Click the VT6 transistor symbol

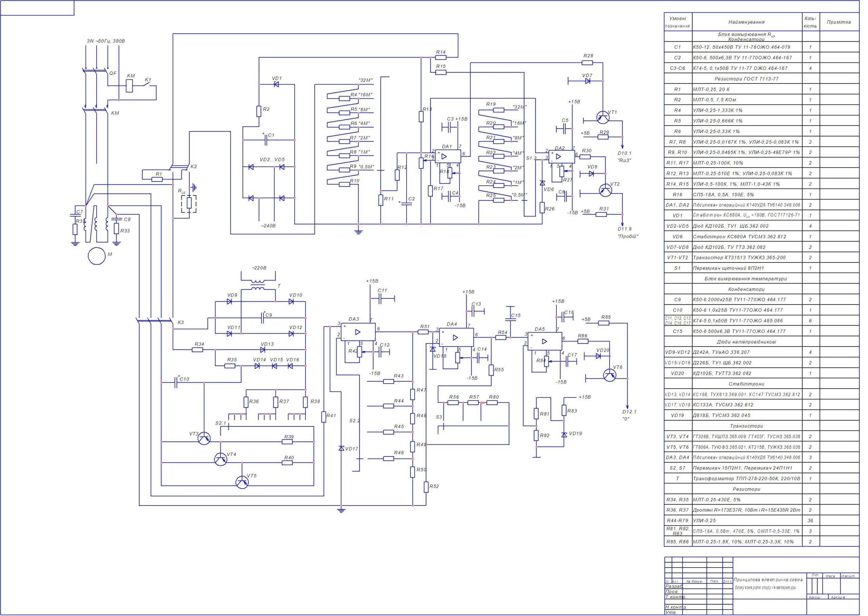pos(610,375)
